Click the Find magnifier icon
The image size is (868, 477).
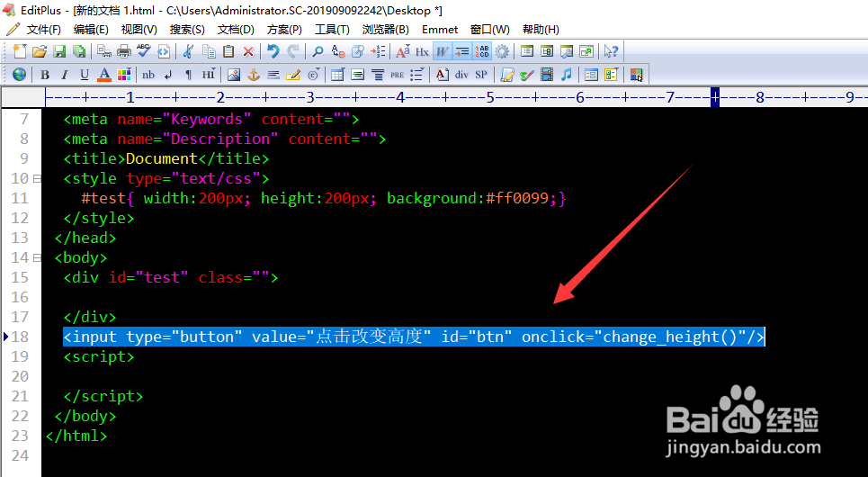point(318,51)
